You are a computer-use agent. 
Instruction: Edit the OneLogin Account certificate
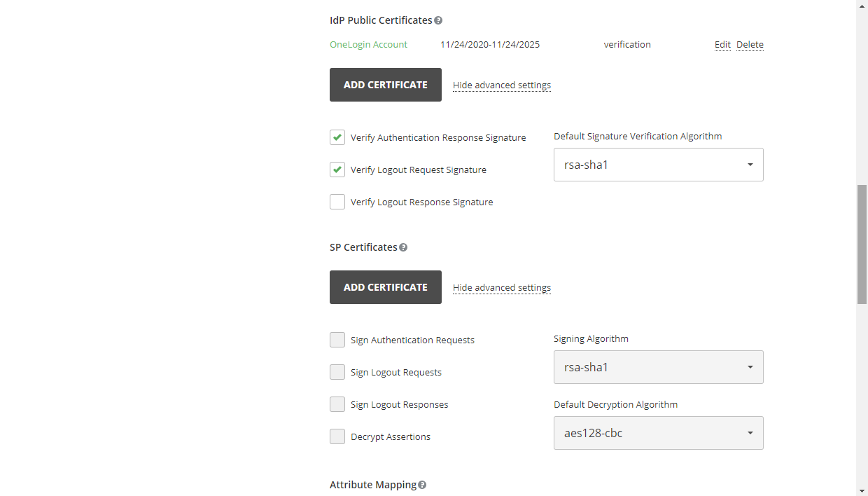point(722,44)
